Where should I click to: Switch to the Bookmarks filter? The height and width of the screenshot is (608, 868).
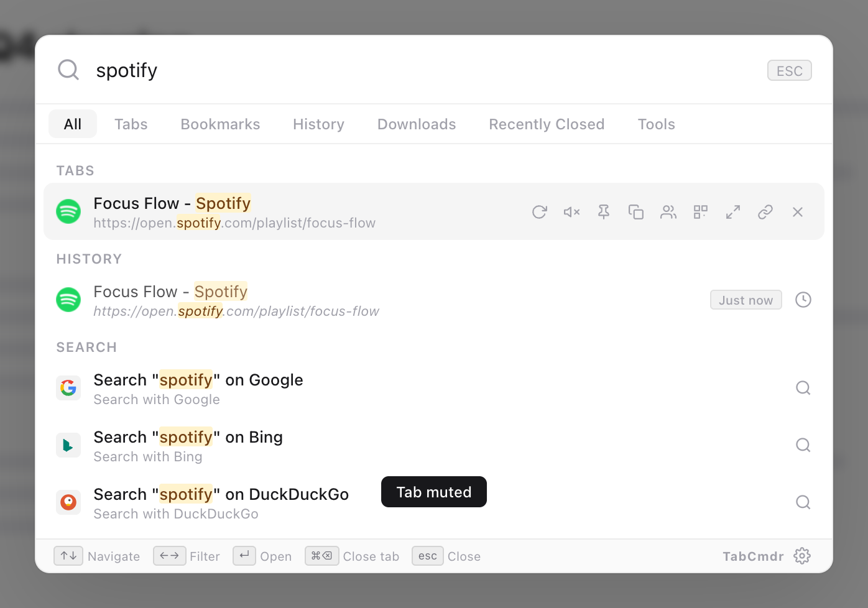(220, 124)
